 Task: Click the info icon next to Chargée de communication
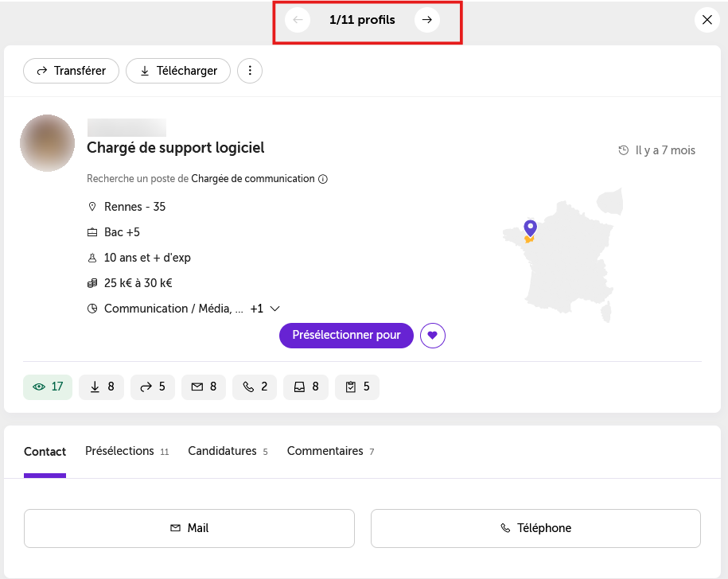tap(323, 179)
